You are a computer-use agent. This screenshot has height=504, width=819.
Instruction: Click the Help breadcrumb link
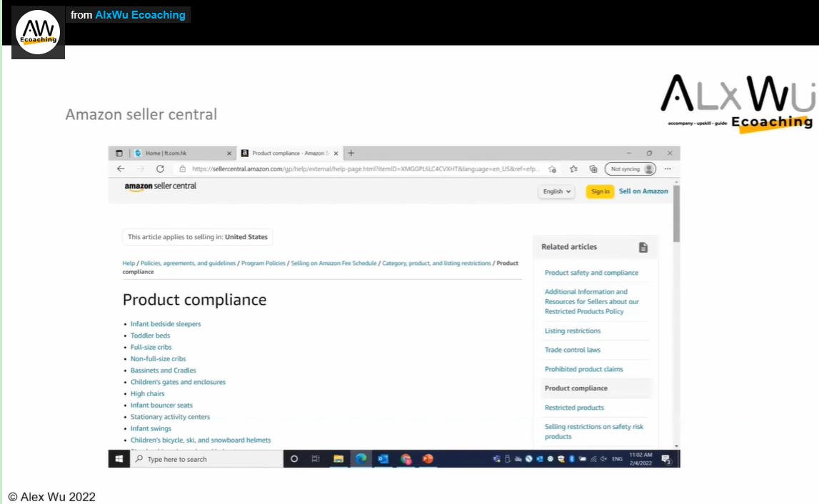[x=129, y=263]
